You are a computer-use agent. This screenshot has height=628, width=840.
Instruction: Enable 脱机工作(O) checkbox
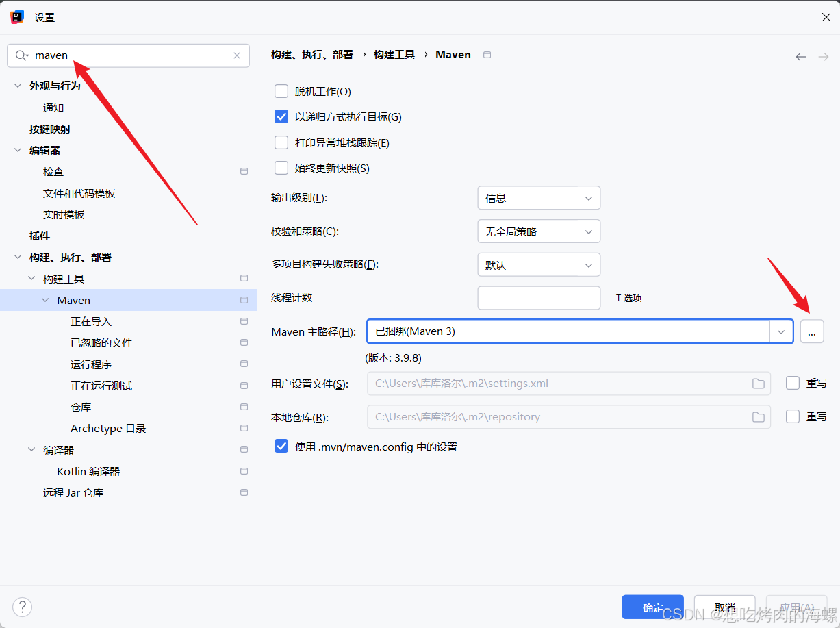(281, 91)
